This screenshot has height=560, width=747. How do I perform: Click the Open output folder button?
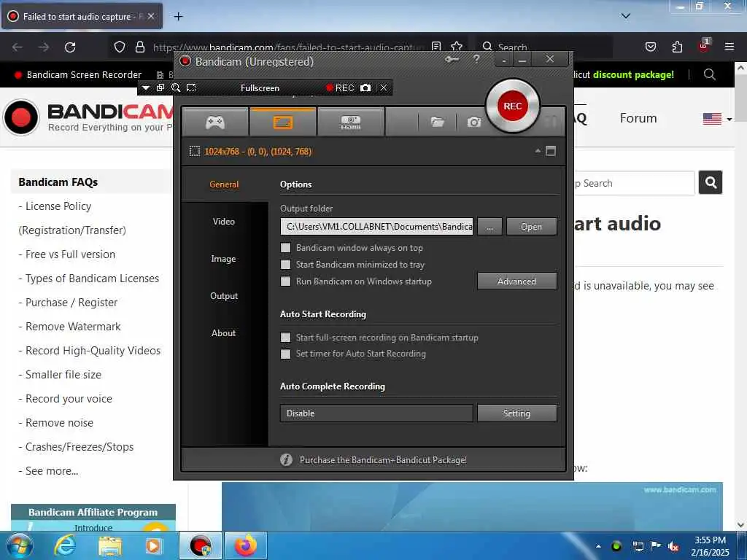[531, 227]
